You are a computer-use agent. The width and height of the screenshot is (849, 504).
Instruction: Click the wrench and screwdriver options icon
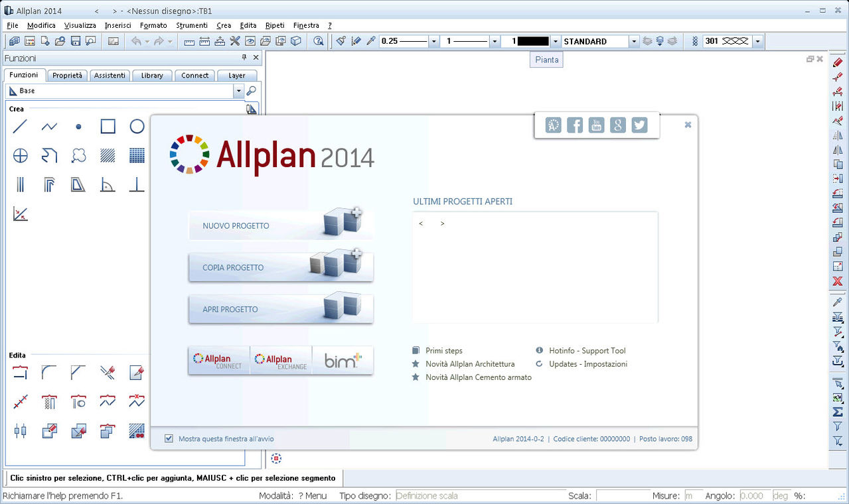click(x=234, y=41)
